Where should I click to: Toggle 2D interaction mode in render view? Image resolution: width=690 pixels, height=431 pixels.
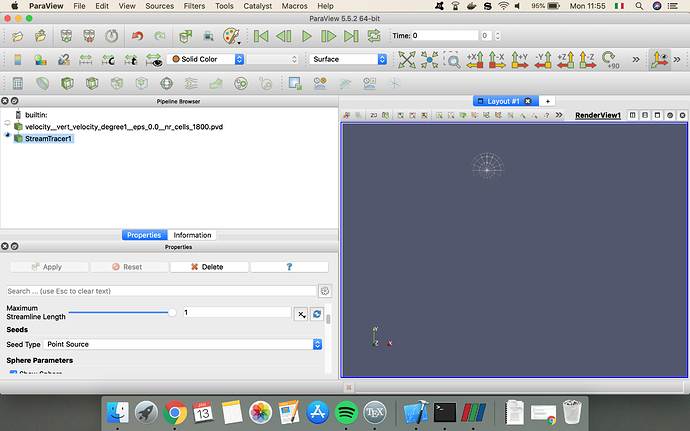(x=374, y=115)
